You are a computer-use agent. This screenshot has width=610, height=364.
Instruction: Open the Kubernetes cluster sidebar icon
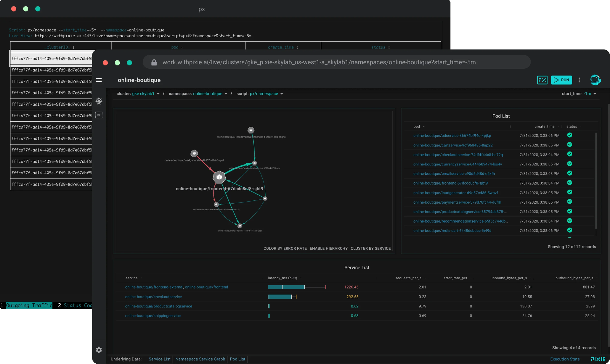coord(99,101)
